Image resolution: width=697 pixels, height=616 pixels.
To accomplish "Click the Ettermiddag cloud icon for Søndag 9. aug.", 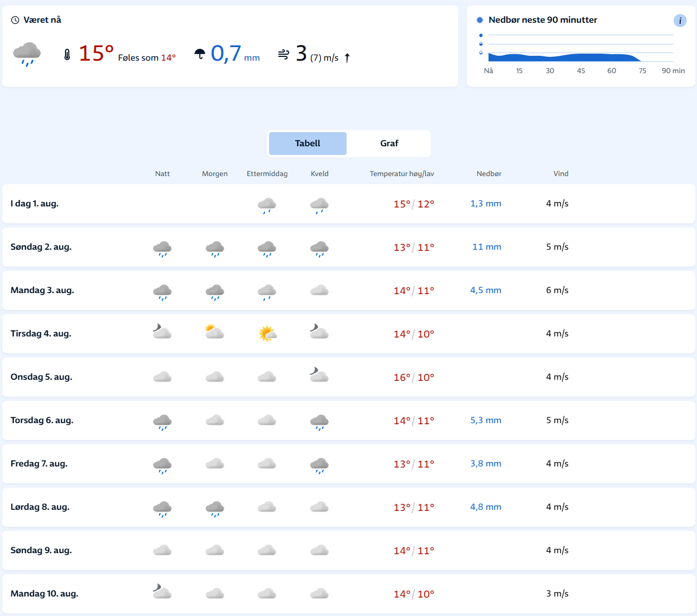I will [x=267, y=550].
